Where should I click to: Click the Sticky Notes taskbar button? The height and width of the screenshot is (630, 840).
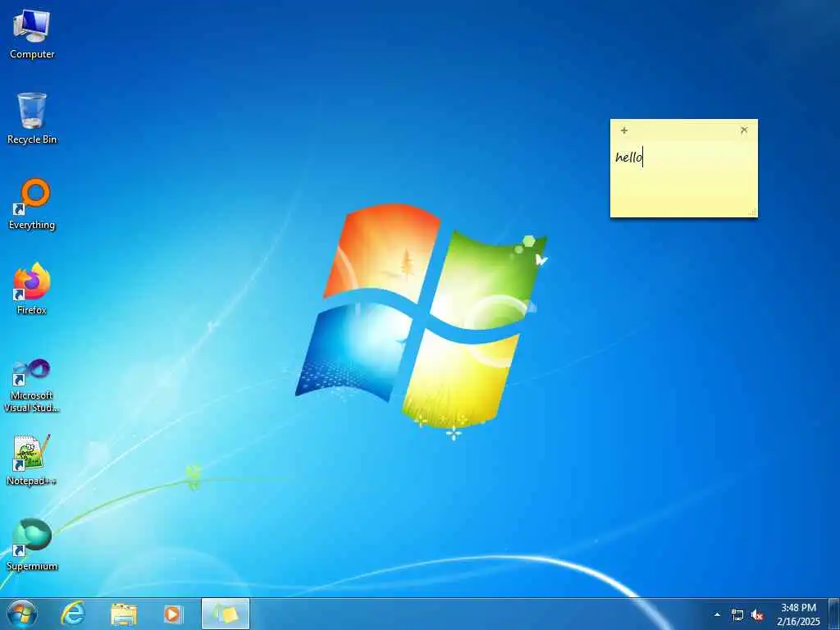click(226, 614)
